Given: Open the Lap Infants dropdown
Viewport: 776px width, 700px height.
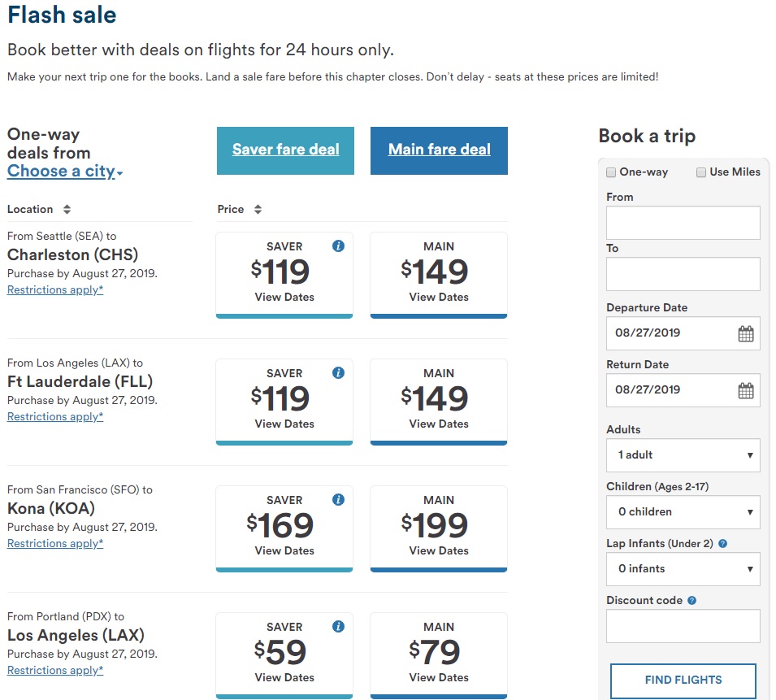Looking at the screenshot, I should tap(683, 569).
